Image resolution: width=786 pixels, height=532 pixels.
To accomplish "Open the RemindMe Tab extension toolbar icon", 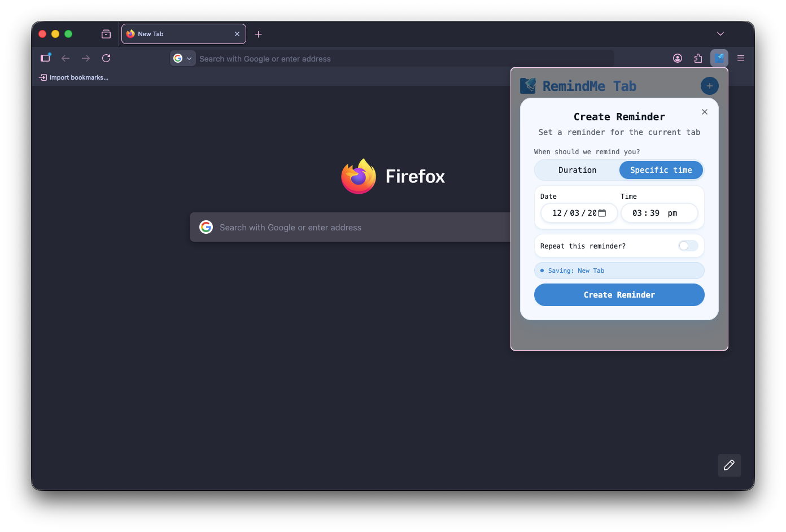I will point(719,58).
